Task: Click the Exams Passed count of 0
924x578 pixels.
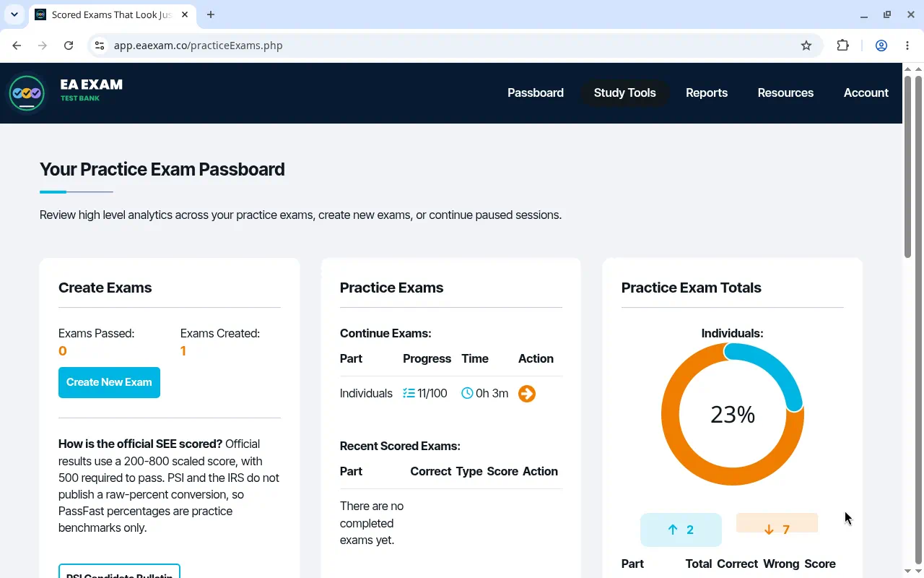Action: 63,351
